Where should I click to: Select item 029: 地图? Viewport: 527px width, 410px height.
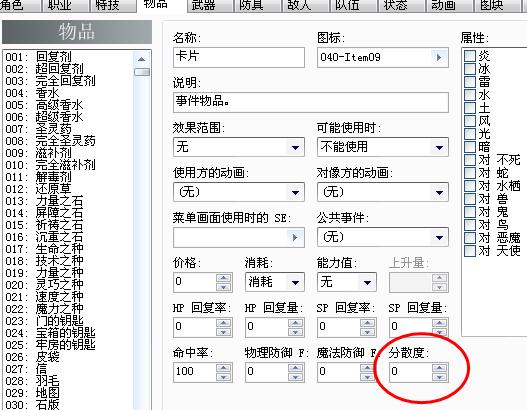point(68,393)
